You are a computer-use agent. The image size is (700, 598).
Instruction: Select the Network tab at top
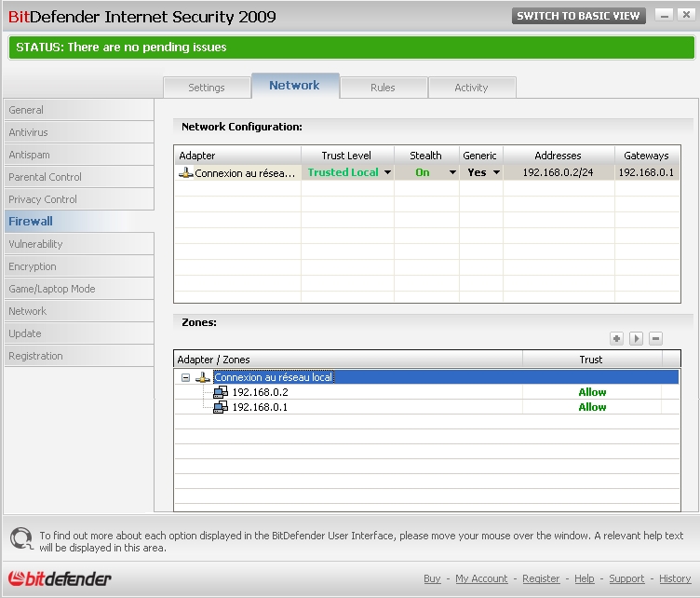point(295,86)
